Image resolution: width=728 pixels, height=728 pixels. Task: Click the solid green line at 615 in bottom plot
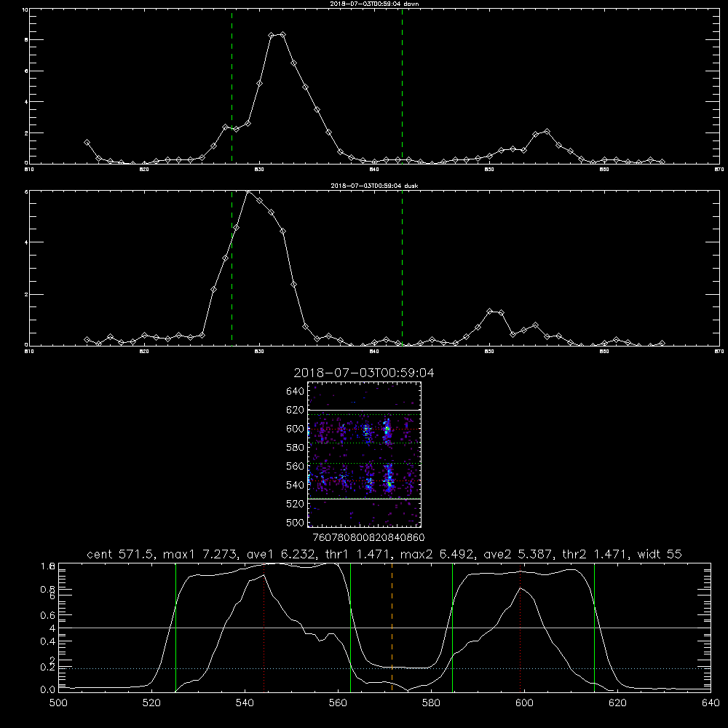pos(594,628)
